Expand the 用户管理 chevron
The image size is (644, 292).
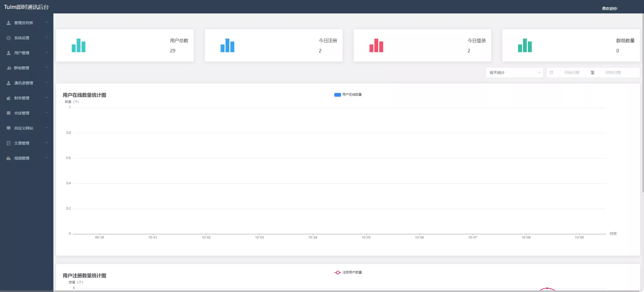click(46, 53)
